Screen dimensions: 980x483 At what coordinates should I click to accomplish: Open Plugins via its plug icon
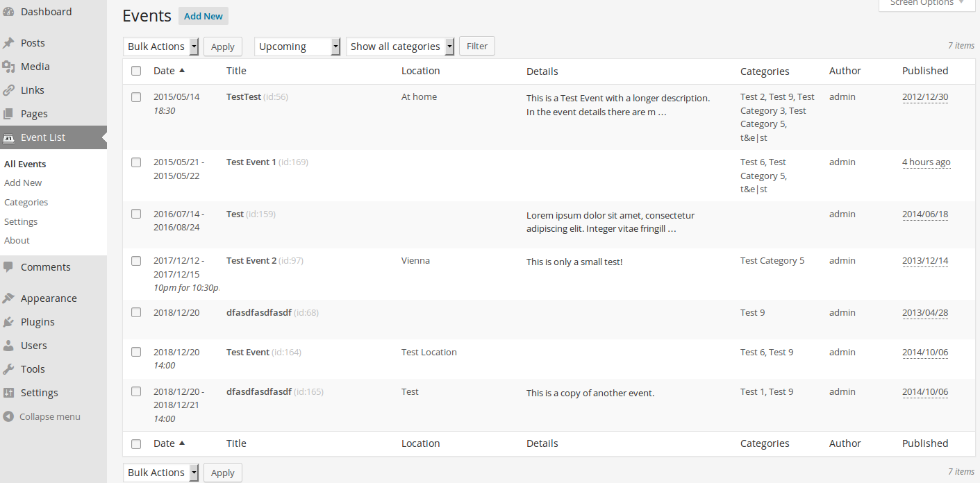8,322
